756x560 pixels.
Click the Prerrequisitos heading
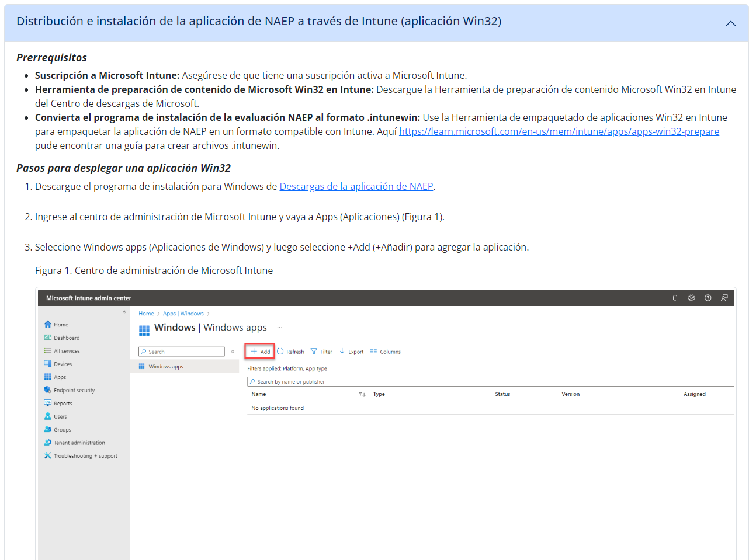pos(51,57)
